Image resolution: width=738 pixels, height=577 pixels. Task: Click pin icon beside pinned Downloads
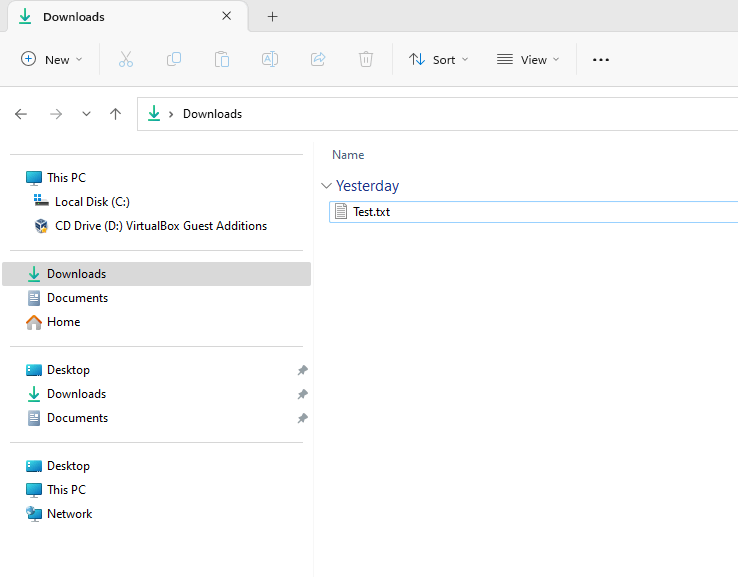pos(302,394)
